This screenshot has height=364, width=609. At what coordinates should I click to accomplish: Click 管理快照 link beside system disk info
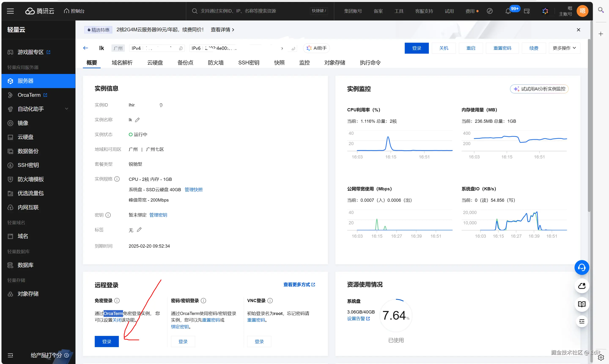click(x=193, y=189)
